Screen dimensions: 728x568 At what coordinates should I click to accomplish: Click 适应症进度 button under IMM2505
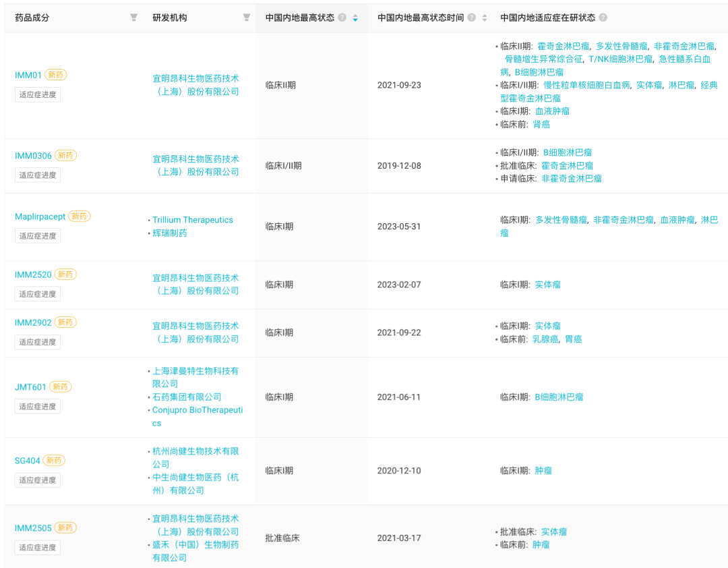click(38, 548)
